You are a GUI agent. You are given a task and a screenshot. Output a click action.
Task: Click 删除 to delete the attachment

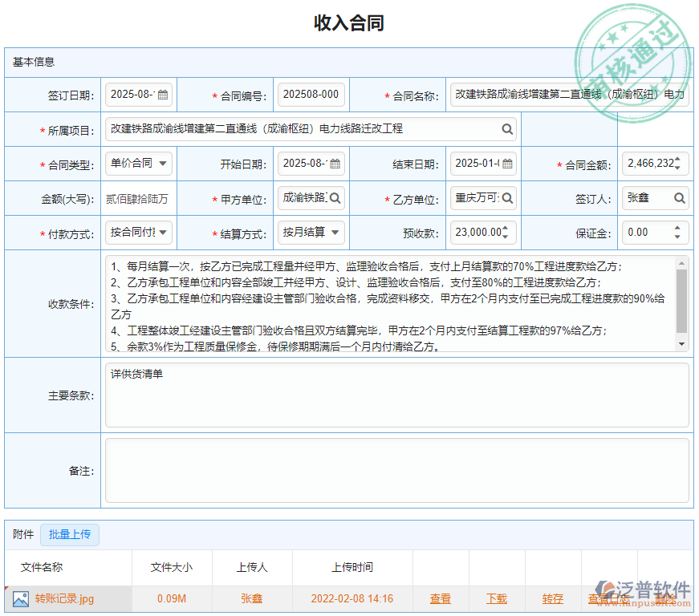666,599
